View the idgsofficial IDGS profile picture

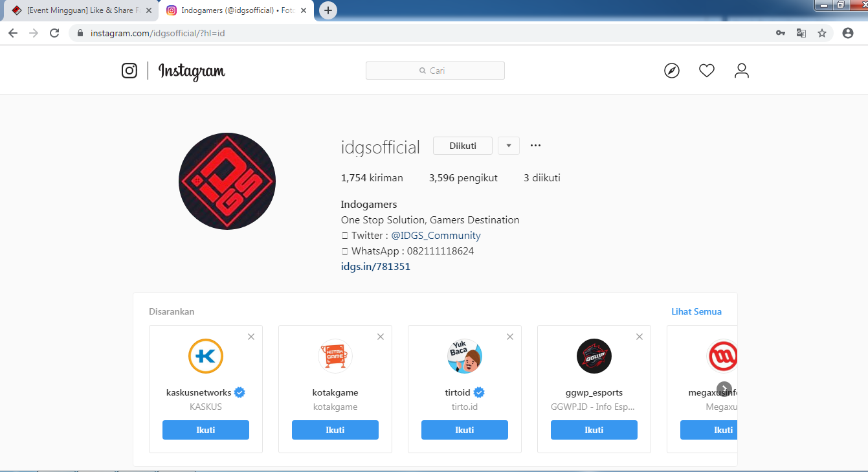pyautogui.click(x=227, y=181)
